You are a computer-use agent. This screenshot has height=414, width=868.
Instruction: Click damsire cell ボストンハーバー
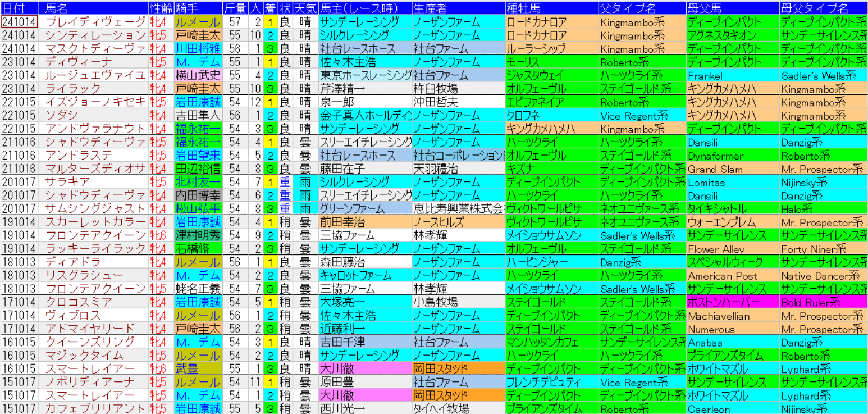732,303
